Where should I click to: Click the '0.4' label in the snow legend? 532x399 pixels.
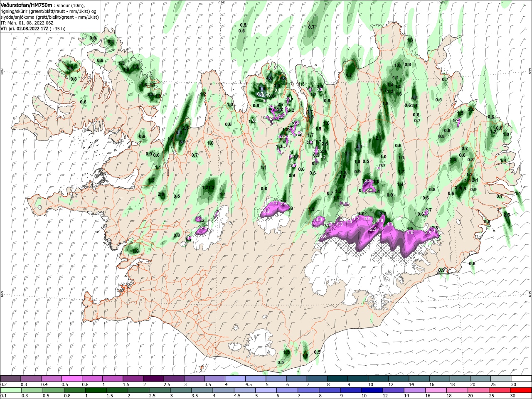[x=44, y=384]
